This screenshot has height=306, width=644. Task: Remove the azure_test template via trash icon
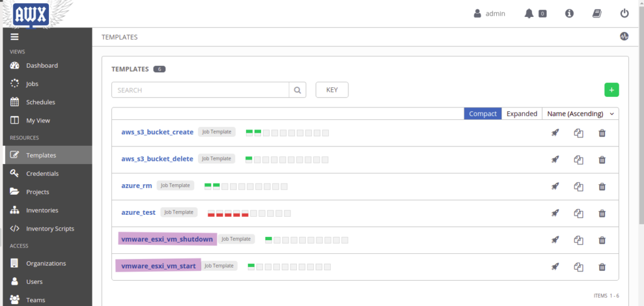click(602, 213)
